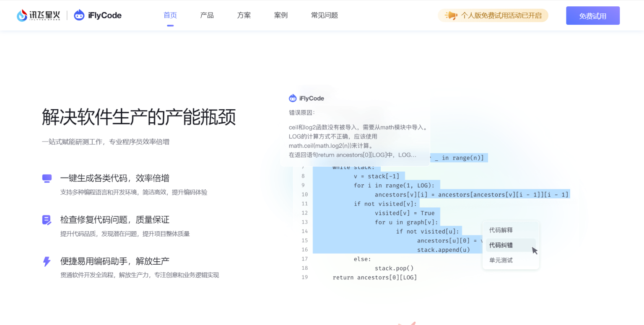Click code line 19 return statement

(374, 277)
